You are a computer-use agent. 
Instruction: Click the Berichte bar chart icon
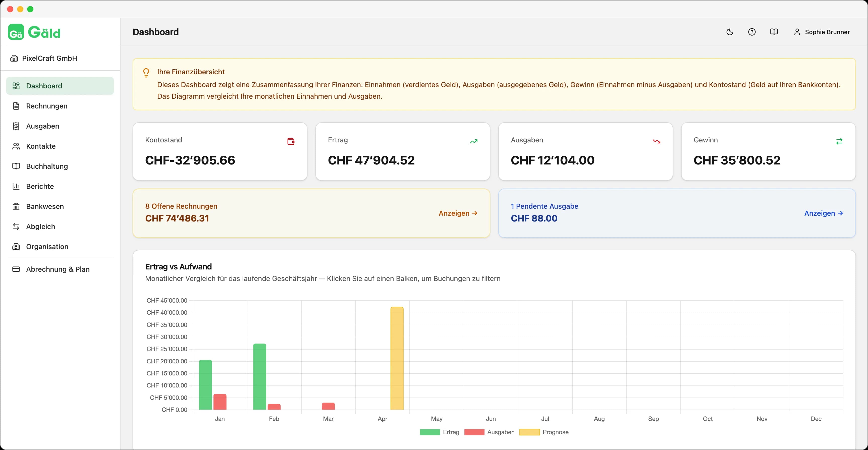pyautogui.click(x=16, y=186)
